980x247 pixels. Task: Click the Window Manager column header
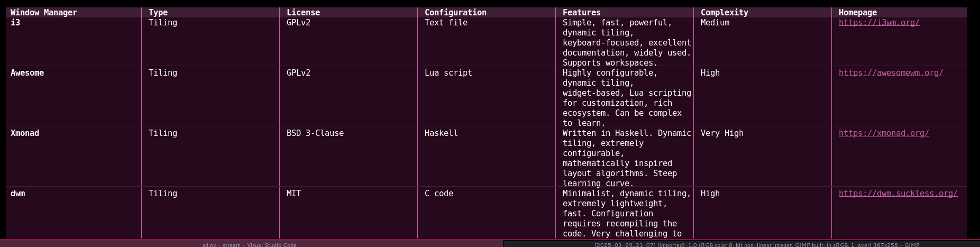[44, 13]
